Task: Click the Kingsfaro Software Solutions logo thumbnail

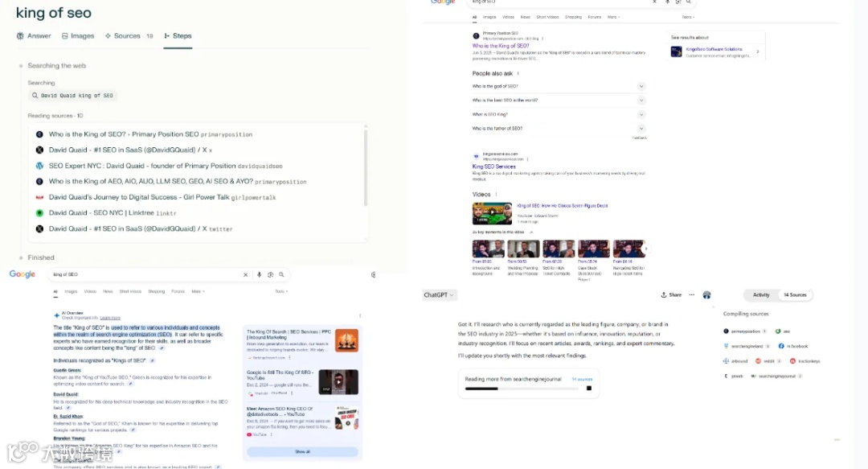Action: [676, 52]
